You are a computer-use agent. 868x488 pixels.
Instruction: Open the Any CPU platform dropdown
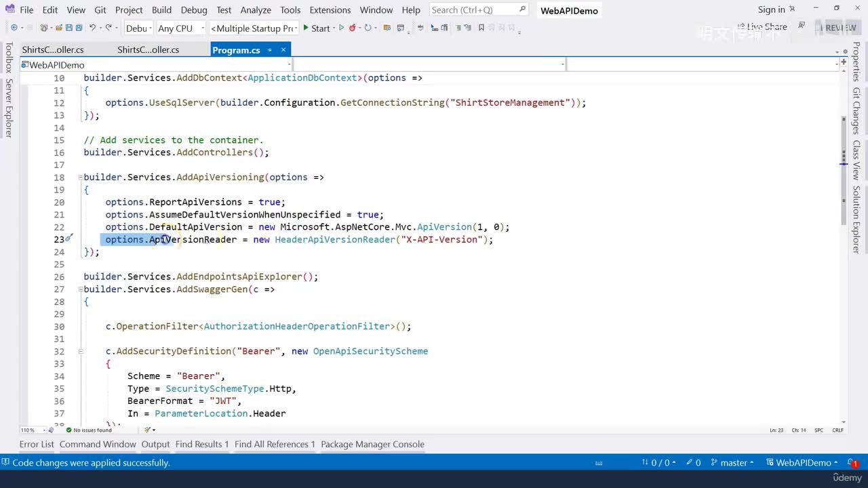[x=180, y=28]
